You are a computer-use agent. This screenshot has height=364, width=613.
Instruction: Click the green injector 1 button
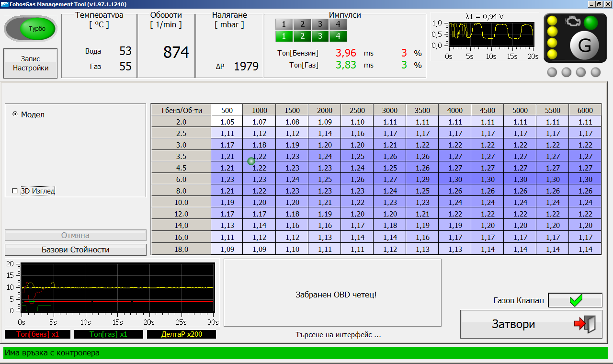pos(284,36)
